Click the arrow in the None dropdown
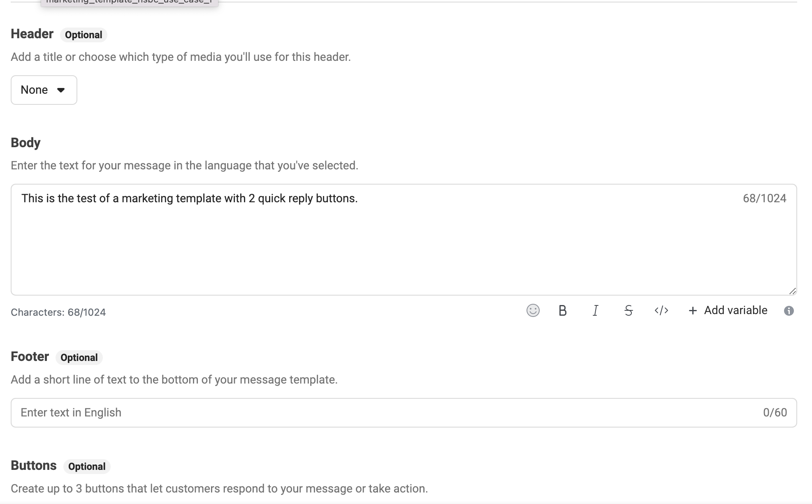The height and width of the screenshot is (504, 812). 61,90
